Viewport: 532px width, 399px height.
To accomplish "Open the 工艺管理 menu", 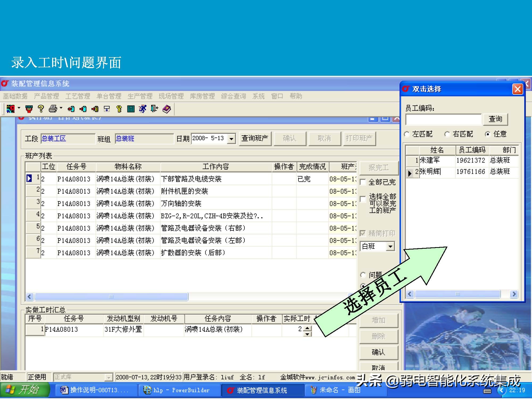I will [78, 96].
